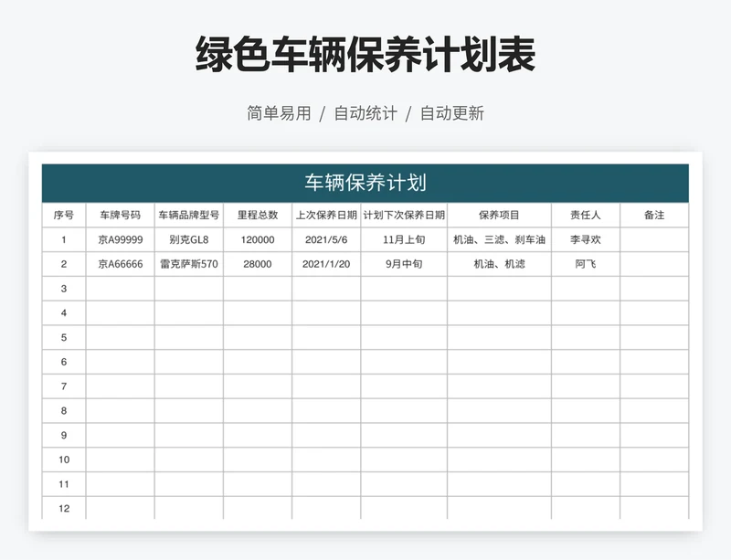The image size is (731, 560).
Task: Select serial number cell 4
Action: [x=64, y=312]
